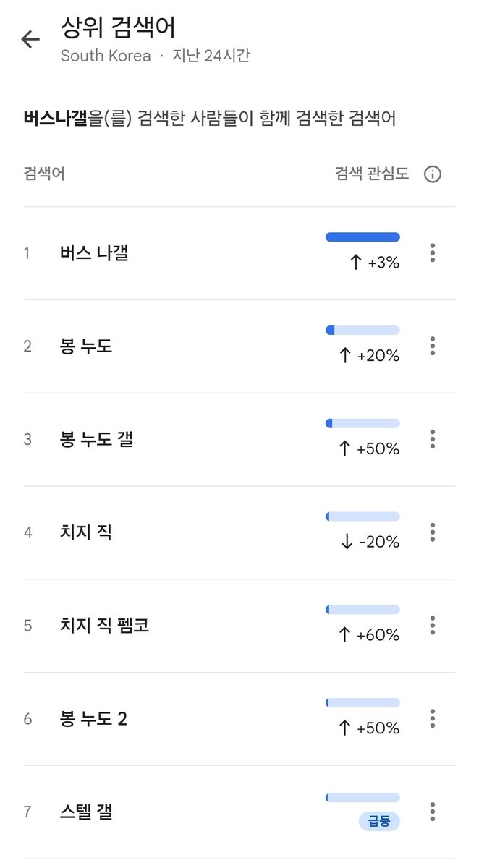This screenshot has width=479, height=868.
Task: Click the 상위 검색어 page title
Action: (x=118, y=28)
